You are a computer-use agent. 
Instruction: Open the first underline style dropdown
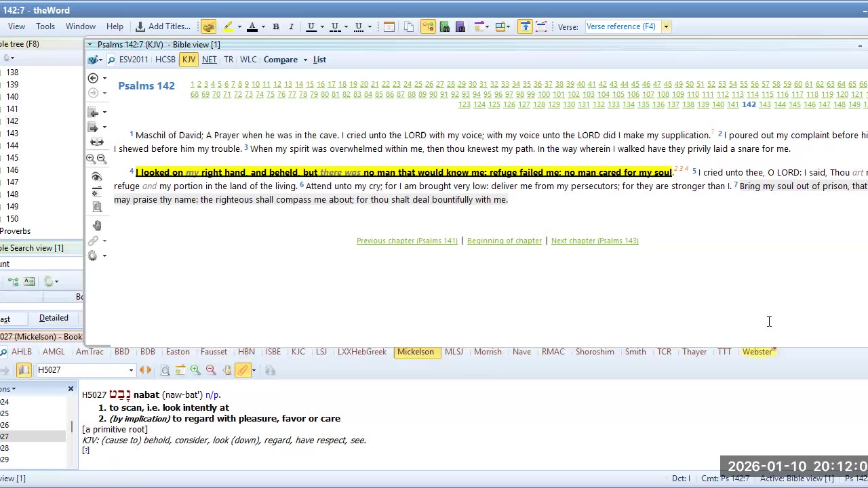click(322, 27)
